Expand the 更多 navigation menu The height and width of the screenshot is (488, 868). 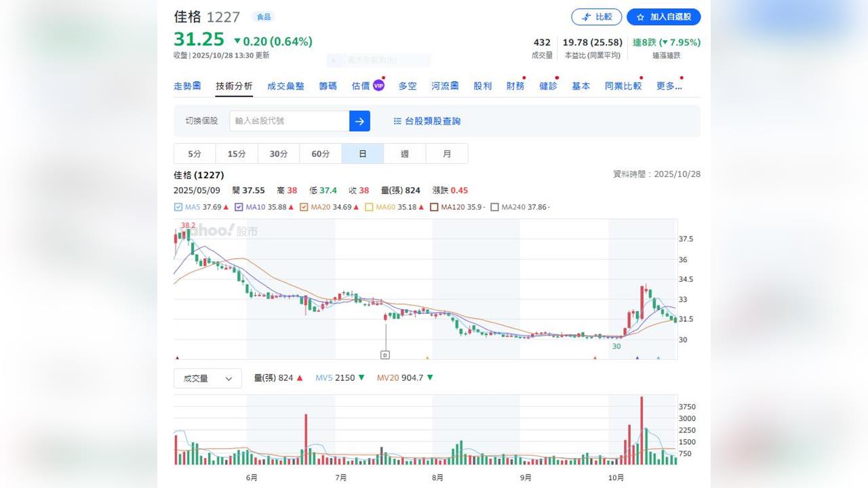(669, 85)
